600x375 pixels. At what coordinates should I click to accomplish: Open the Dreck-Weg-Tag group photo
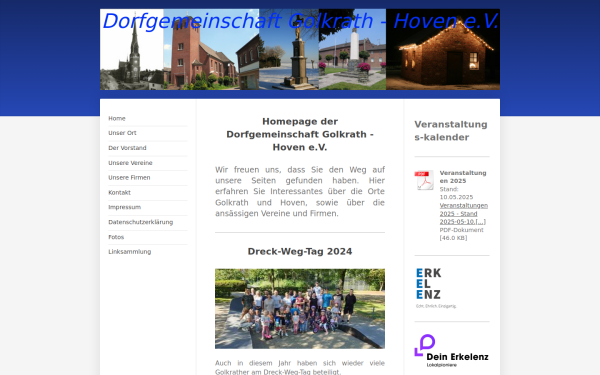300,308
